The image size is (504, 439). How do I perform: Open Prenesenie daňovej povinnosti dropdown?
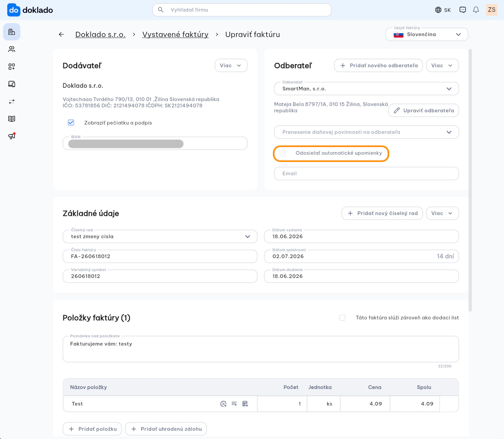point(366,132)
